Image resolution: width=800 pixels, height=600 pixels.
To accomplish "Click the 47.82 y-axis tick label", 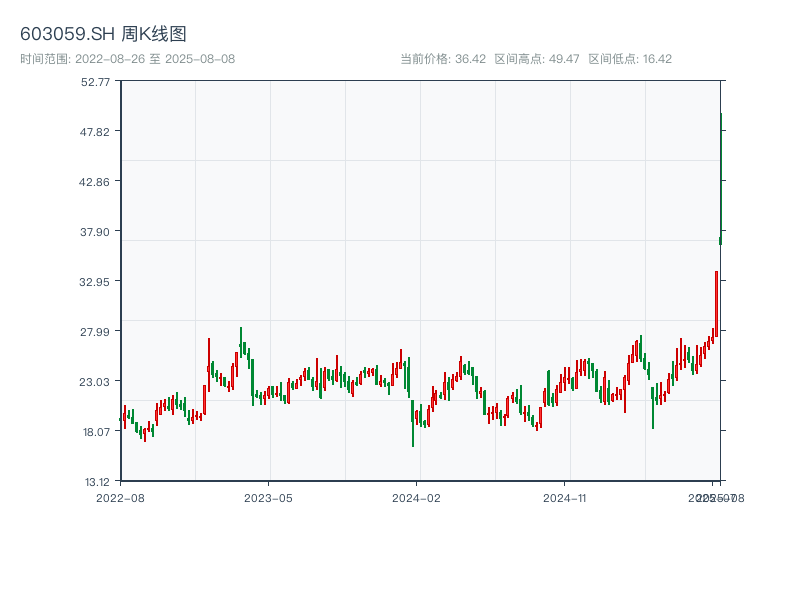I will 95,131.
